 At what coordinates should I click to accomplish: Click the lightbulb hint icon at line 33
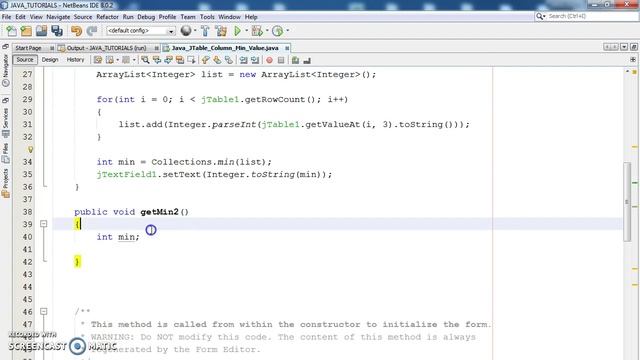[30, 149]
